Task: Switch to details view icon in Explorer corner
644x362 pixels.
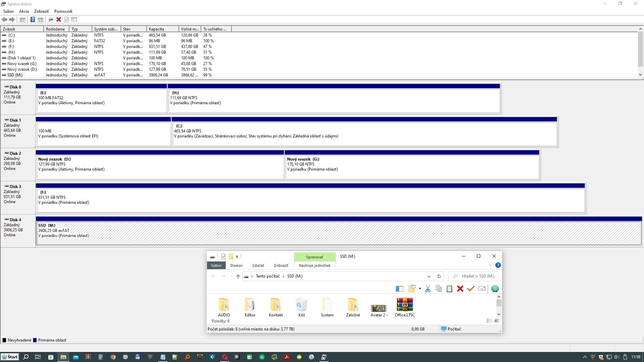Action: point(489,321)
